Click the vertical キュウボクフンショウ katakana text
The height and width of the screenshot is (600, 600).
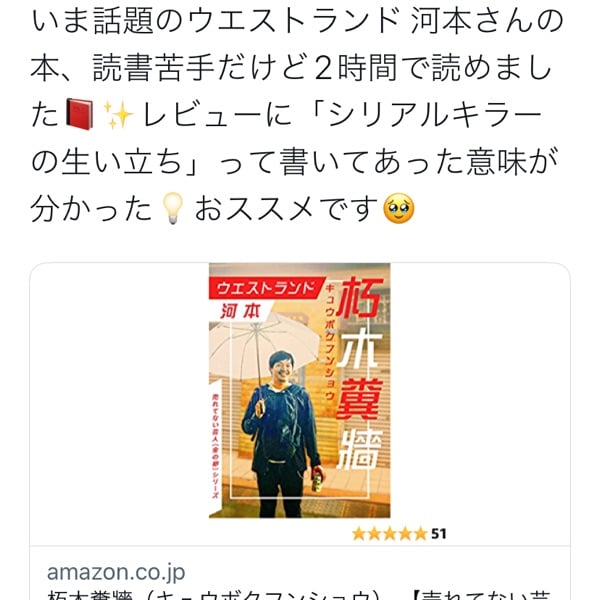tap(329, 342)
